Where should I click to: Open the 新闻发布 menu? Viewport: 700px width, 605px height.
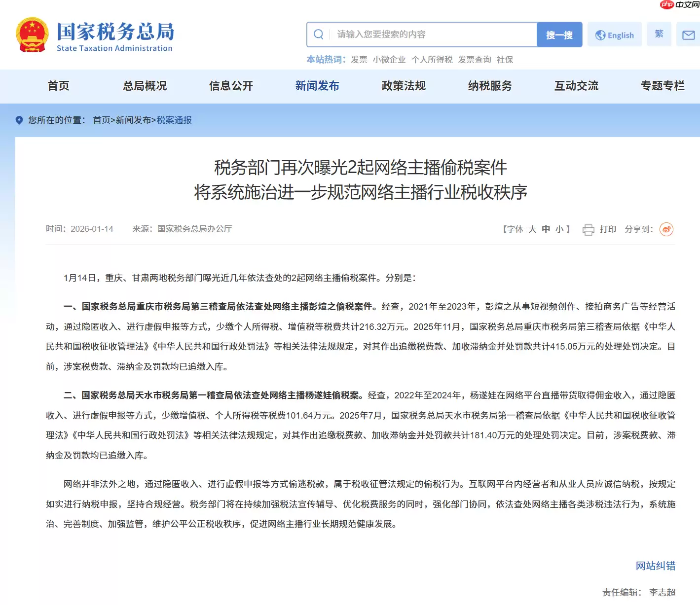pos(317,86)
